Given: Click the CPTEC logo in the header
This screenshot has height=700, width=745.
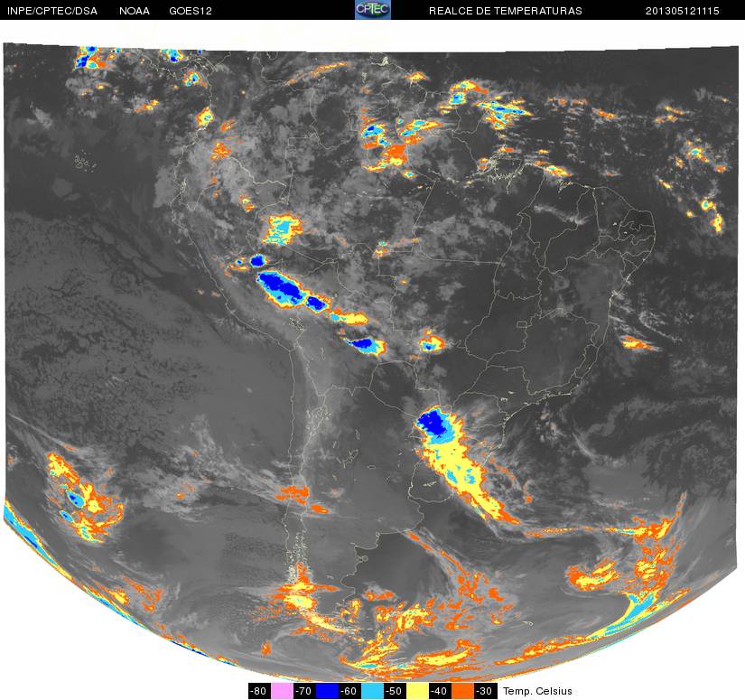Looking at the screenshot, I should pos(373,10).
